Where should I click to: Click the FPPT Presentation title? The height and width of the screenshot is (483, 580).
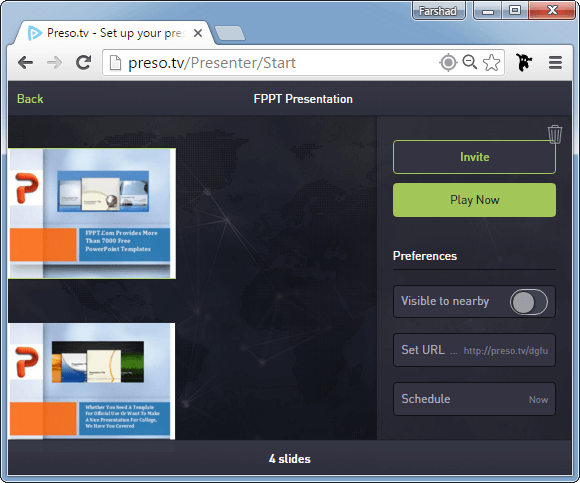point(303,99)
